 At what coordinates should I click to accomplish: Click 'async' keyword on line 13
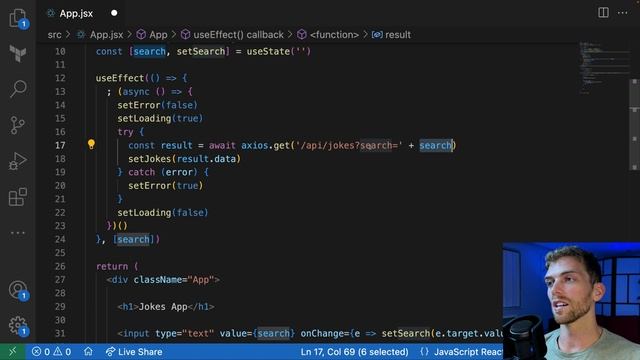coord(136,91)
